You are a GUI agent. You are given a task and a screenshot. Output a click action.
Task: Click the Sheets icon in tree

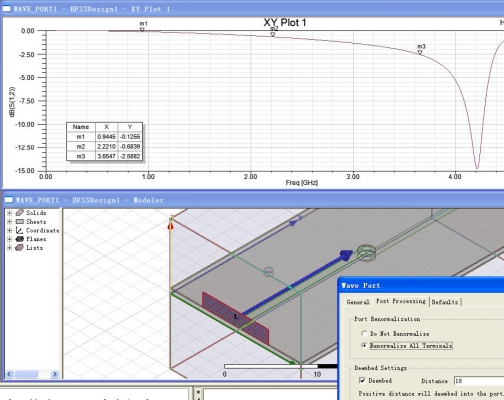pos(20,222)
